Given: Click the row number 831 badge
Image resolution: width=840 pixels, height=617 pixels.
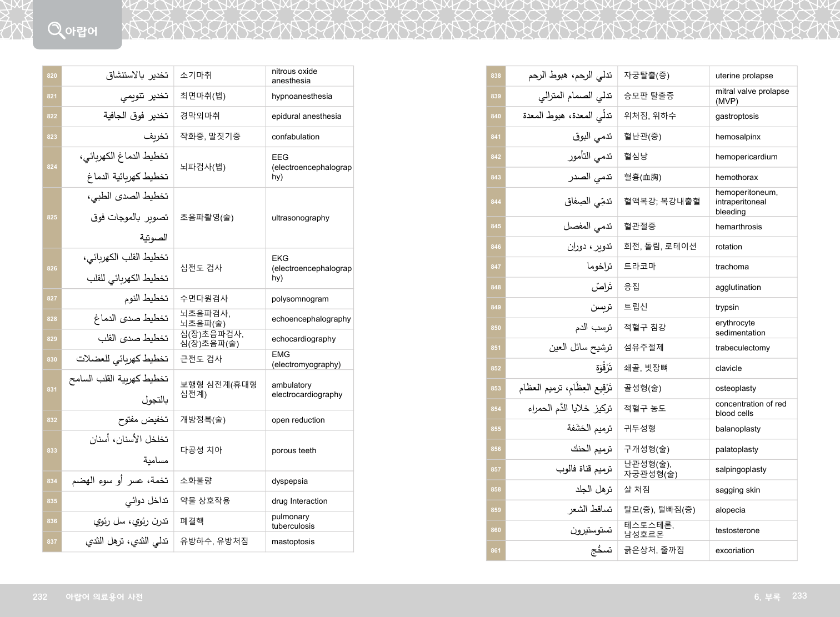Looking at the screenshot, I should [x=52, y=389].
